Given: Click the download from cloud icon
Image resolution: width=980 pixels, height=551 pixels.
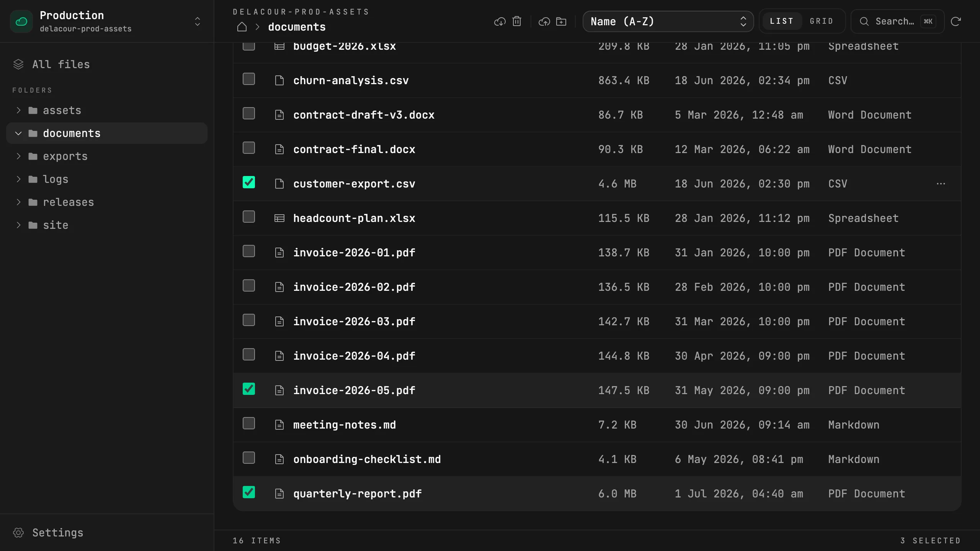Looking at the screenshot, I should [x=500, y=21].
